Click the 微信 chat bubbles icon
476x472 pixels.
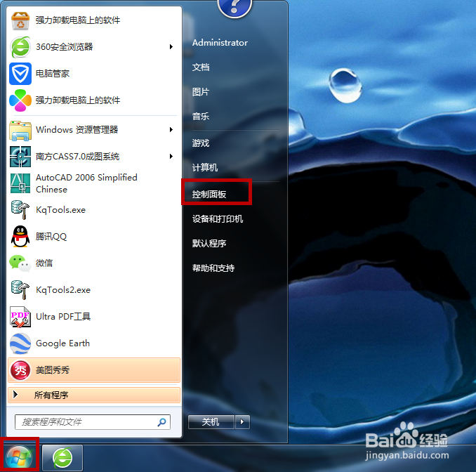pos(20,263)
